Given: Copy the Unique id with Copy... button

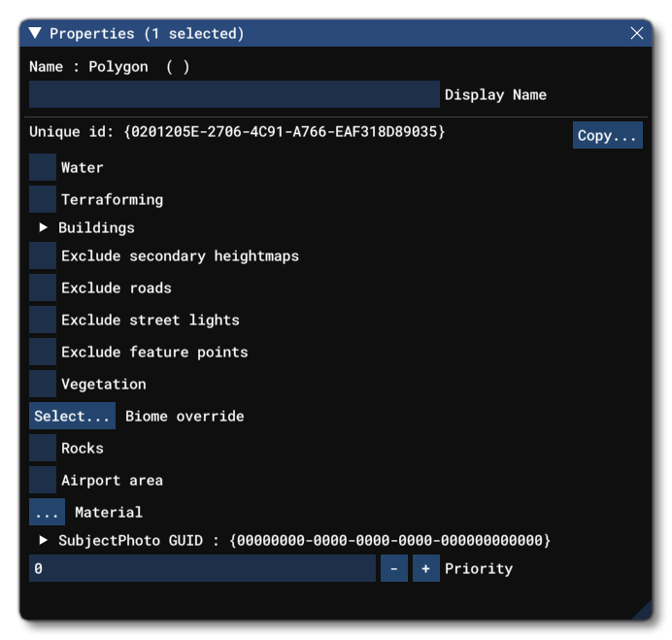Looking at the screenshot, I should pos(607,136).
